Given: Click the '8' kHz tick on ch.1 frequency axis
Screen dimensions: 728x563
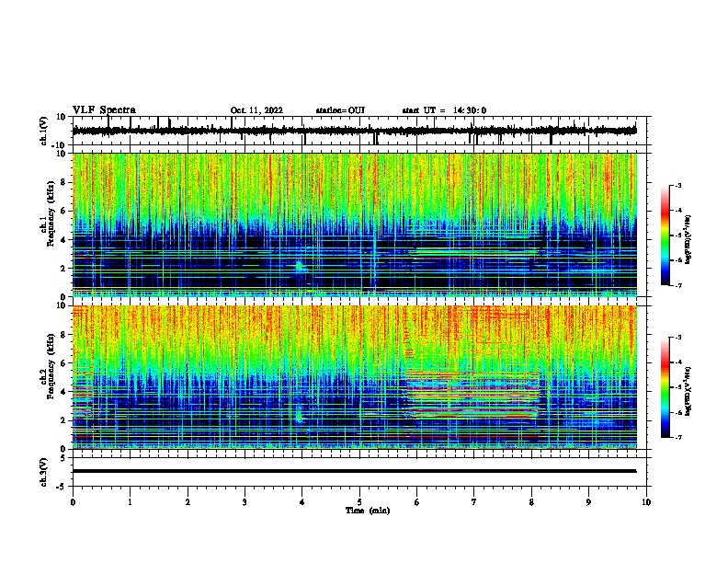Looking at the screenshot, I should [x=64, y=182].
